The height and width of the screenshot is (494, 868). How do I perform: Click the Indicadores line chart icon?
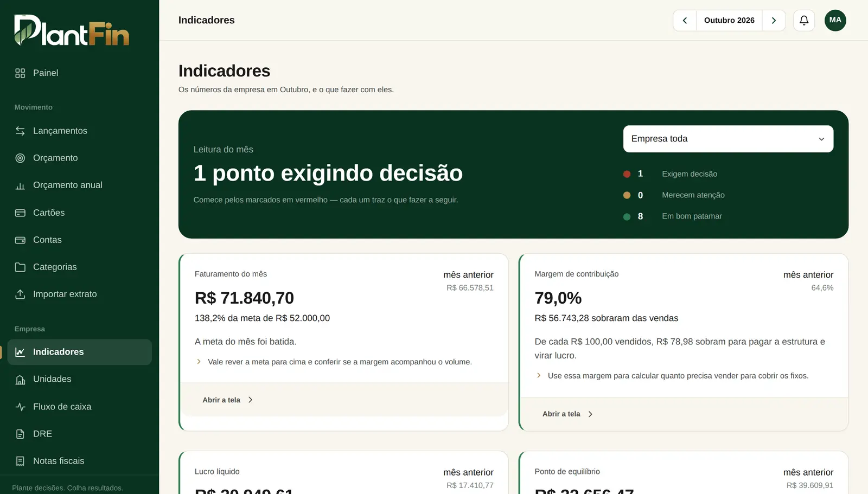tap(20, 352)
